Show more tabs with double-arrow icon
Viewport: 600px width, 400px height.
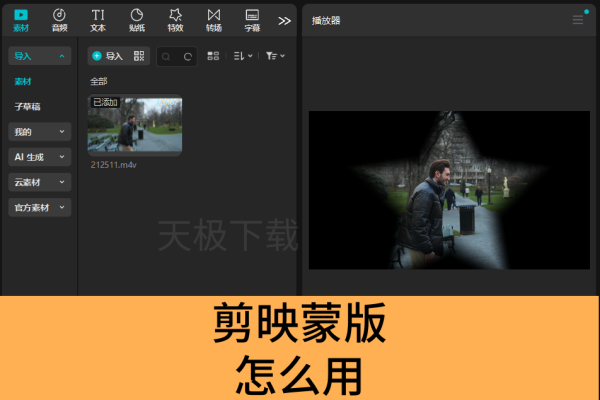tap(284, 21)
